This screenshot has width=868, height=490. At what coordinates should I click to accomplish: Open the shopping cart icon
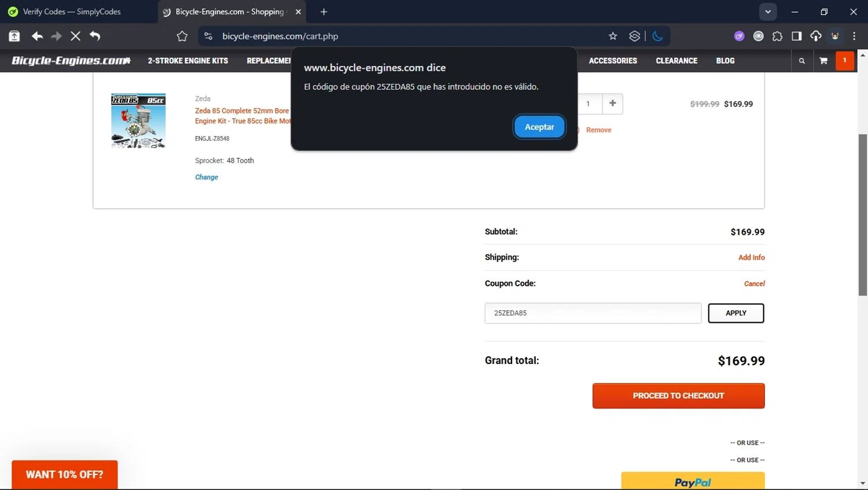tap(823, 61)
